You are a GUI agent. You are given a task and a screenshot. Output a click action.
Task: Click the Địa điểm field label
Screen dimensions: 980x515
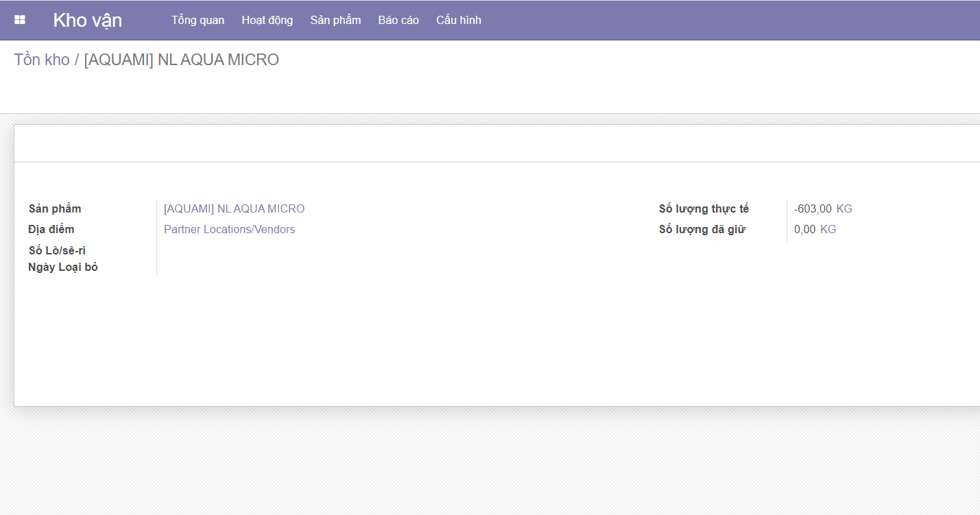(x=51, y=229)
